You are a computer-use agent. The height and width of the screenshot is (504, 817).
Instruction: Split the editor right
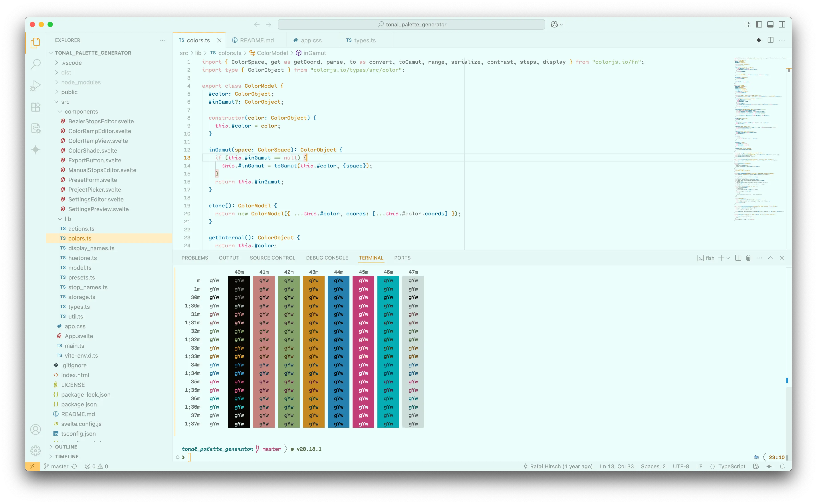point(770,40)
